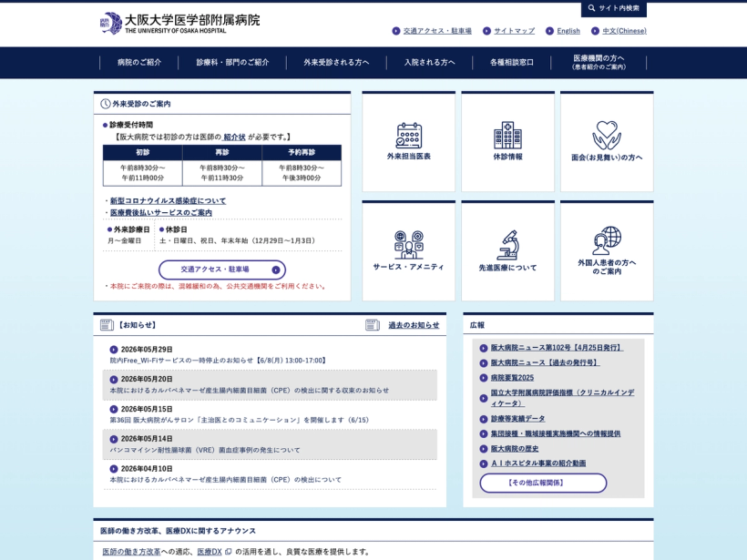Image resolution: width=747 pixels, height=560 pixels.
Task: Open 国立大学附属病院評価指標 link
Action: (563, 398)
